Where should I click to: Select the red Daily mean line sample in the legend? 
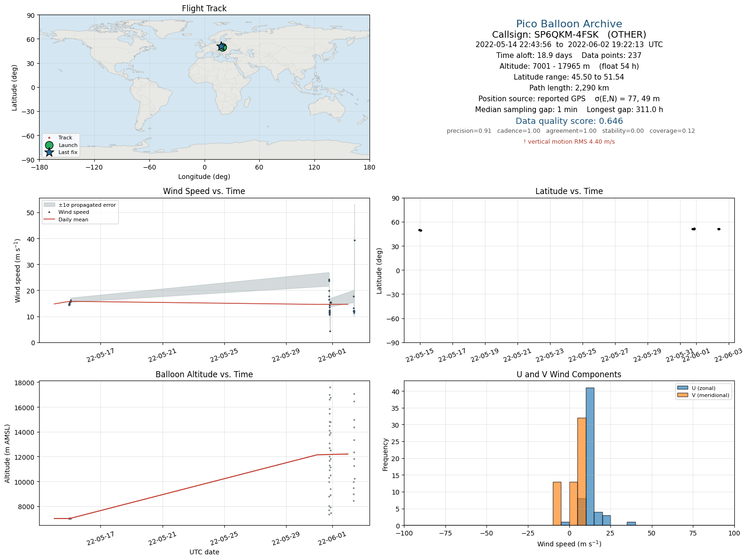[x=49, y=219]
